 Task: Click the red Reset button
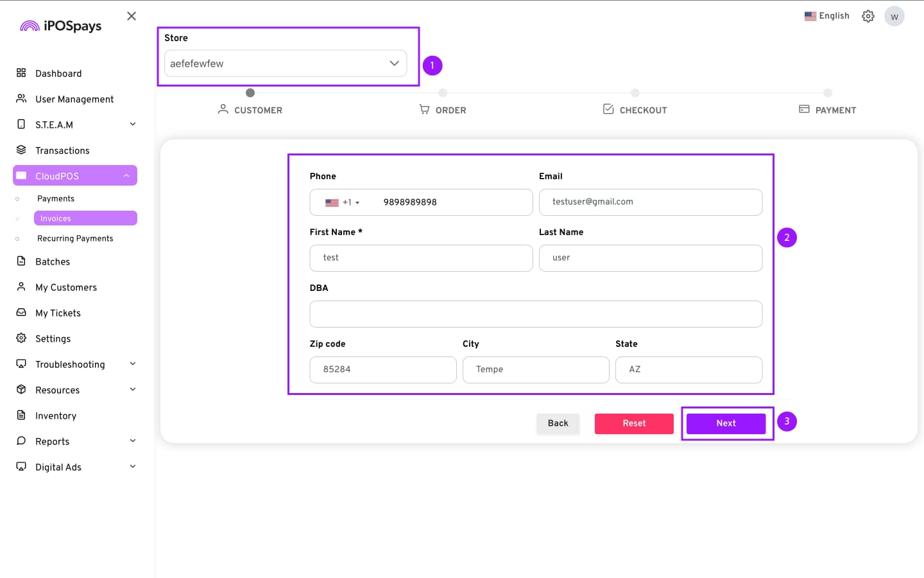(634, 423)
